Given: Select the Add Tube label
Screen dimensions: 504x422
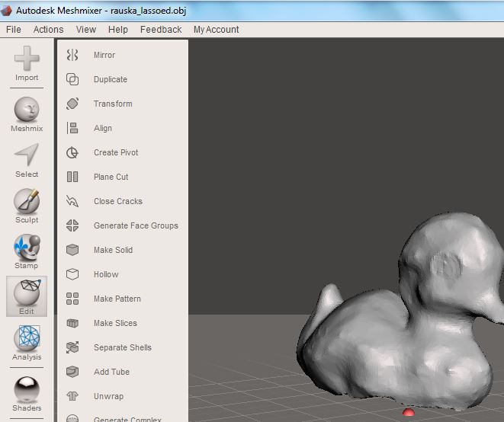Looking at the screenshot, I should point(112,372).
